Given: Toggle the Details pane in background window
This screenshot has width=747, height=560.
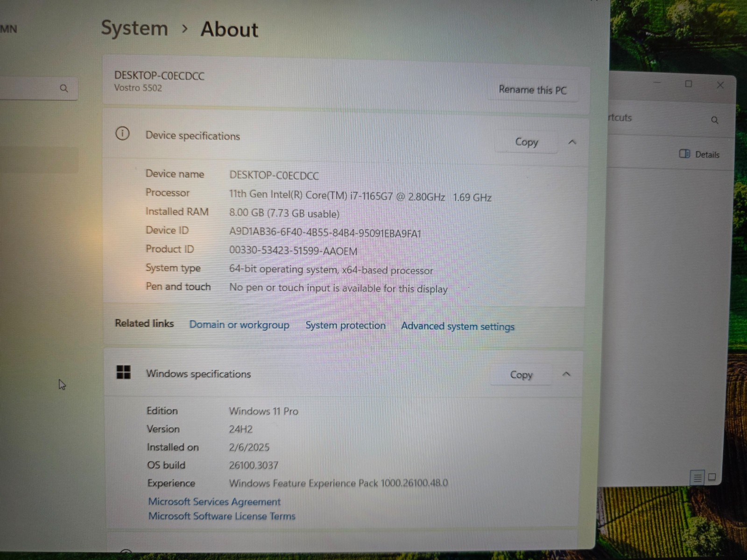Looking at the screenshot, I should point(699,154).
